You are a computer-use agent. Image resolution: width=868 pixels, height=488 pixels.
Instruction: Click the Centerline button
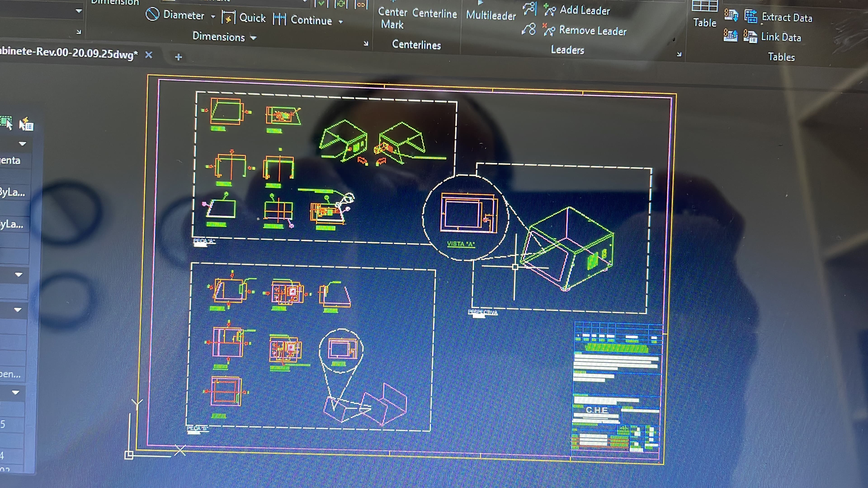coord(434,14)
